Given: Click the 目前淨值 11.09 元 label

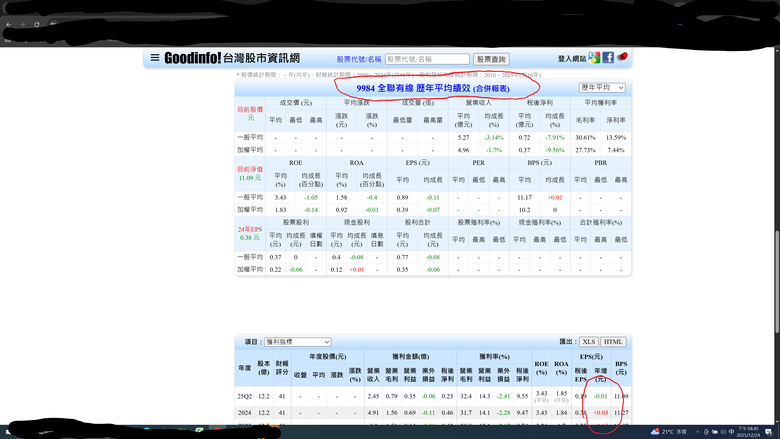Looking at the screenshot, I should click(x=250, y=174).
